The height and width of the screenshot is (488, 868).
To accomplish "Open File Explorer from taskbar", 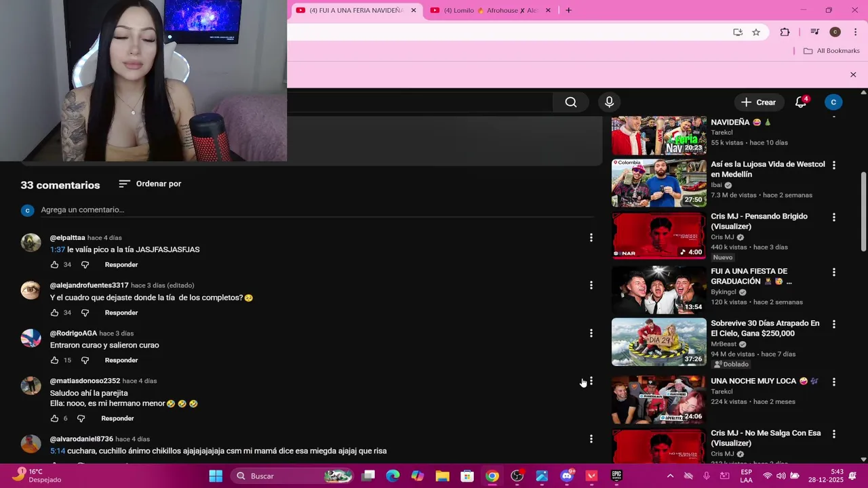I will pyautogui.click(x=442, y=476).
